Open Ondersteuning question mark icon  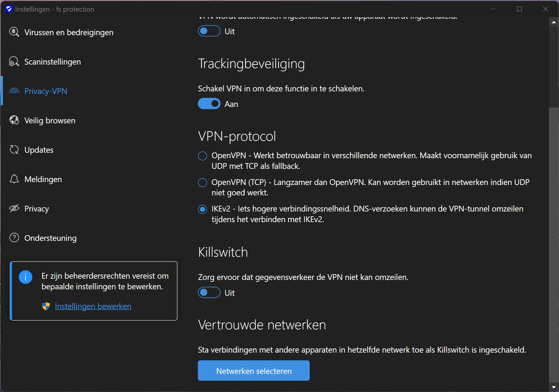[x=14, y=238]
